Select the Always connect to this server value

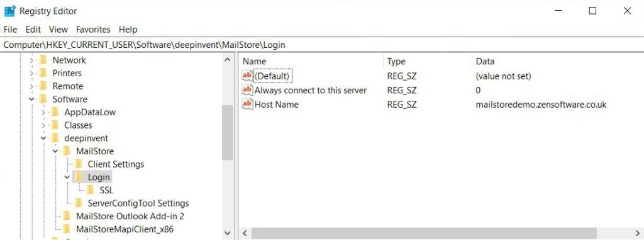point(311,91)
